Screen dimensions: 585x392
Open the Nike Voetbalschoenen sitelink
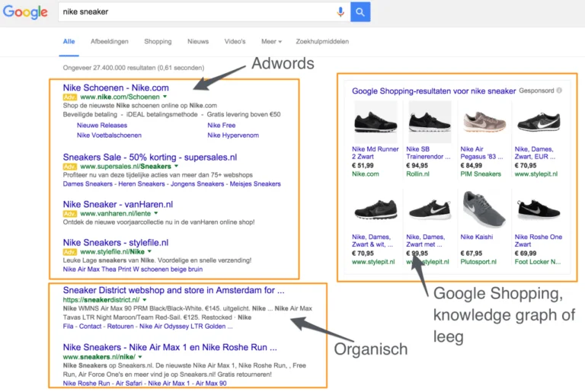[109, 135]
